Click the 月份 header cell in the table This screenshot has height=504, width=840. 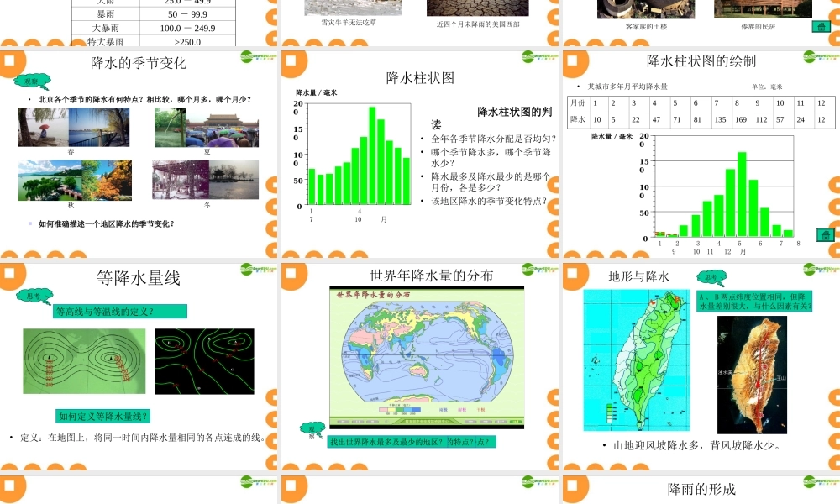[x=578, y=102]
